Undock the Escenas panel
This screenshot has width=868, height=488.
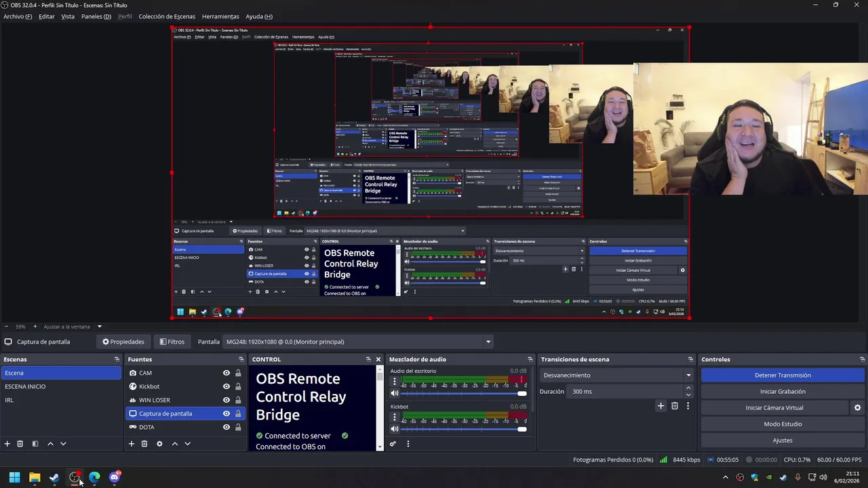tap(117, 359)
